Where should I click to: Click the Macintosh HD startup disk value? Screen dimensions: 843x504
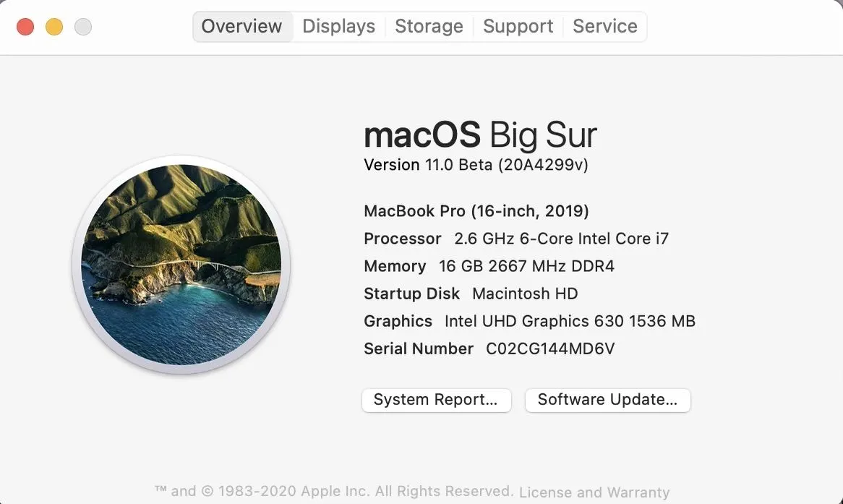coord(525,294)
